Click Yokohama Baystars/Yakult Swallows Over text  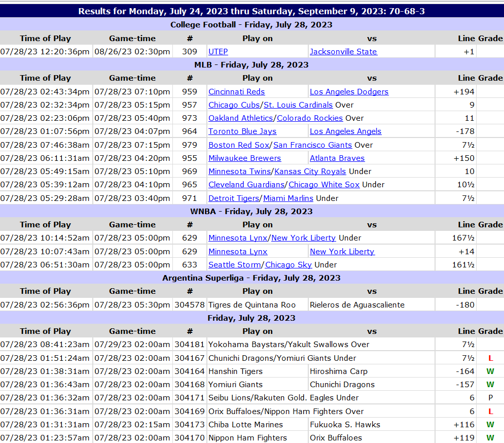coord(289,345)
